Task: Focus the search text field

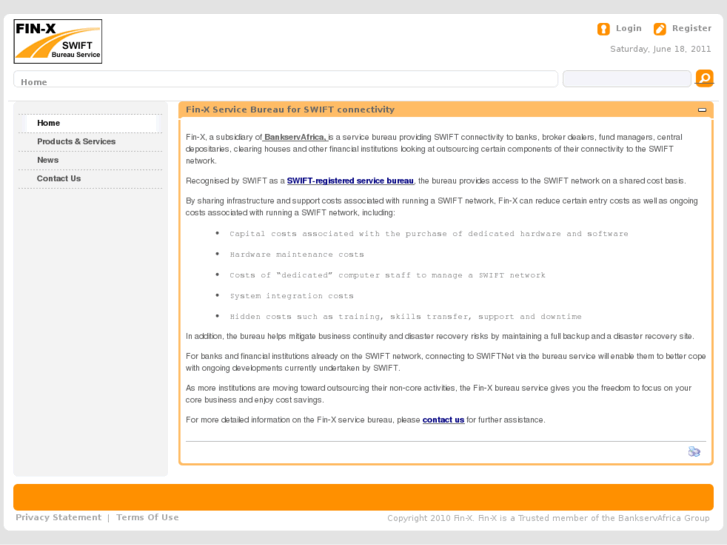Action: pyautogui.click(x=627, y=78)
